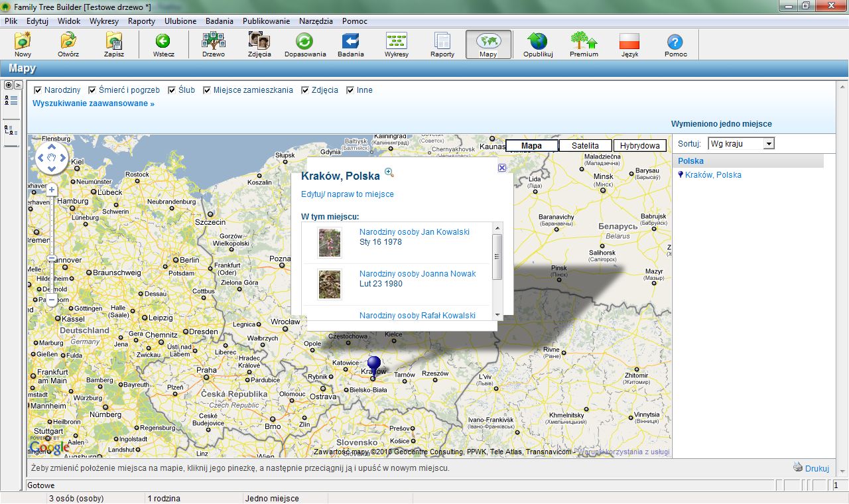Pan the map right with the arrow control
849x504 pixels.
[63, 158]
